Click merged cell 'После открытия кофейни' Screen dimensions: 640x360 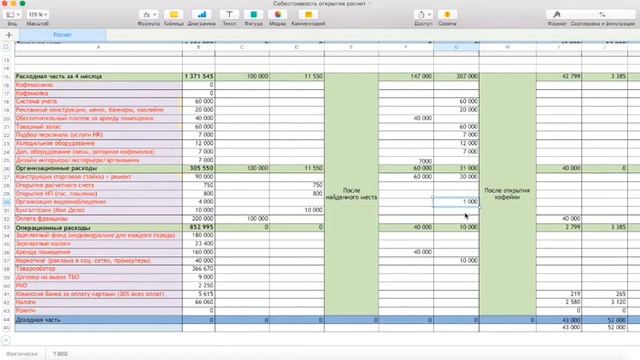click(507, 194)
